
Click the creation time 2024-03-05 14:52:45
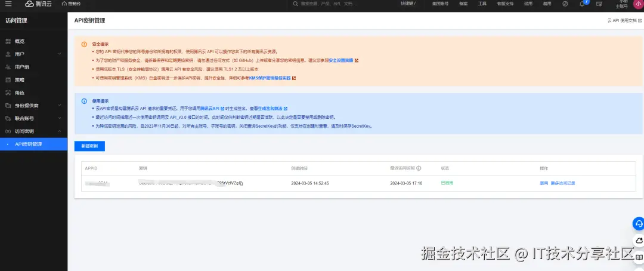[x=310, y=183]
